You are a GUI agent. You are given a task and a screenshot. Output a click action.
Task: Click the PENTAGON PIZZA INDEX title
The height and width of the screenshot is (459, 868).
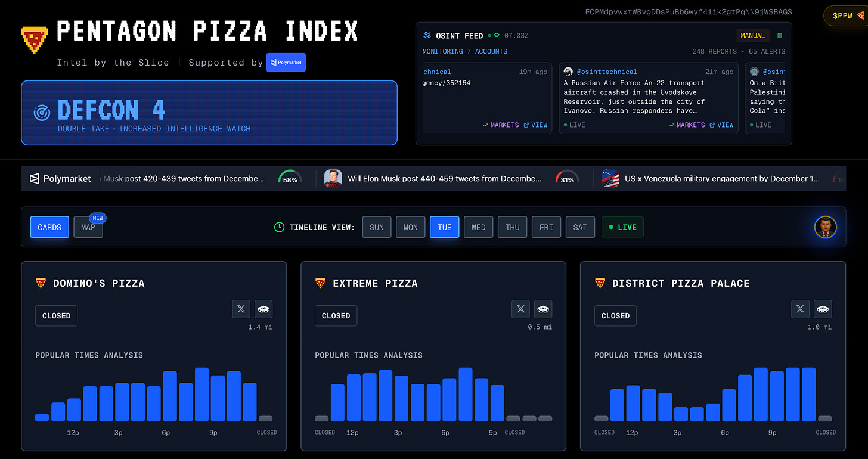click(x=207, y=31)
